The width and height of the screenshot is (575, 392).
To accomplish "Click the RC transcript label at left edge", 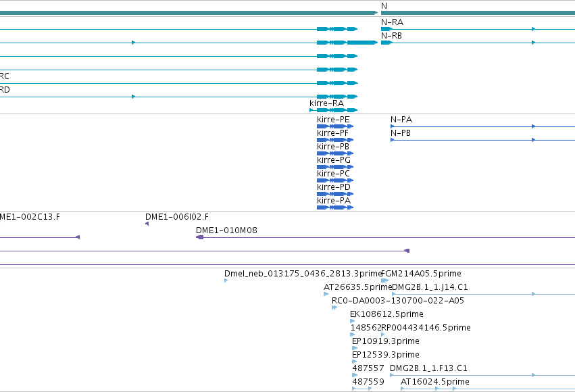I will pyautogui.click(x=5, y=76).
